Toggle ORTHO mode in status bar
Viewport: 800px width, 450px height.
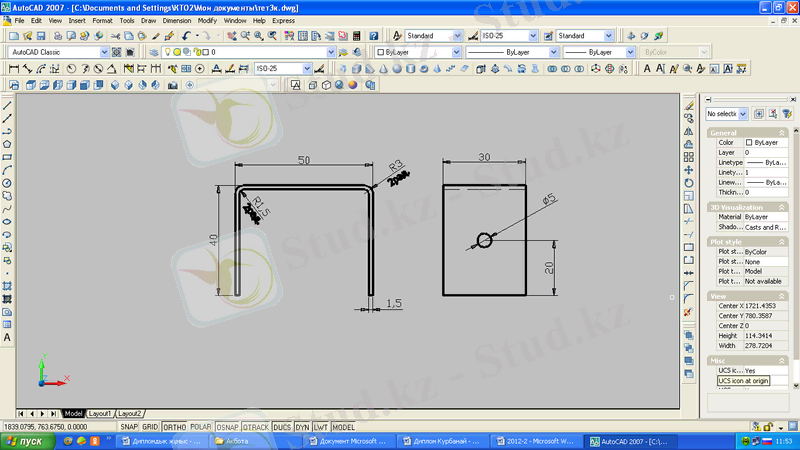(x=174, y=426)
